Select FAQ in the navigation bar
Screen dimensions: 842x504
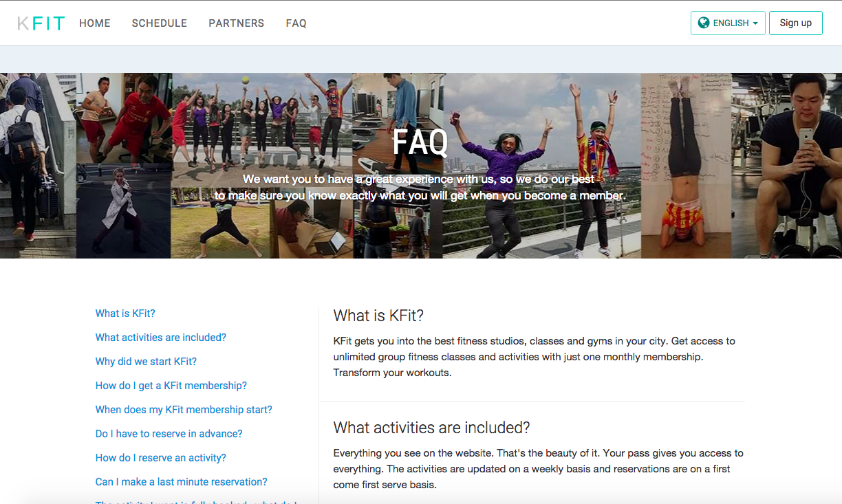click(296, 23)
